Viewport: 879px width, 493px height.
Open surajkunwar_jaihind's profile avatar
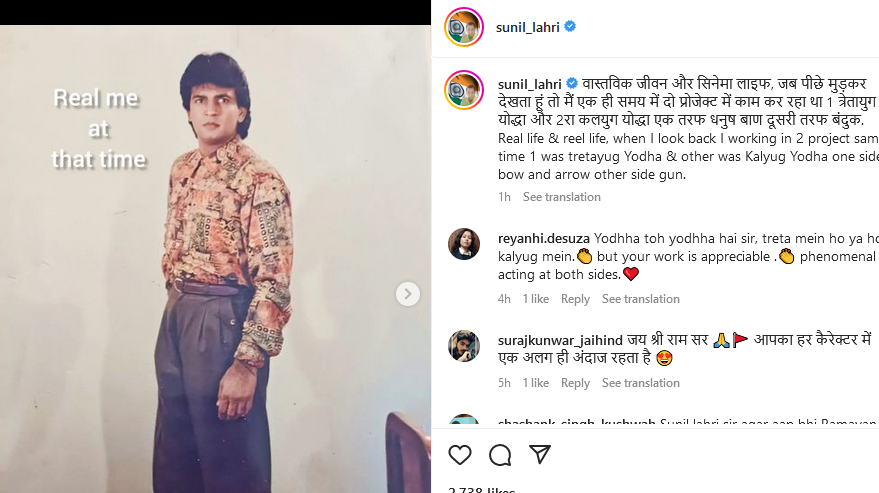pos(464,346)
